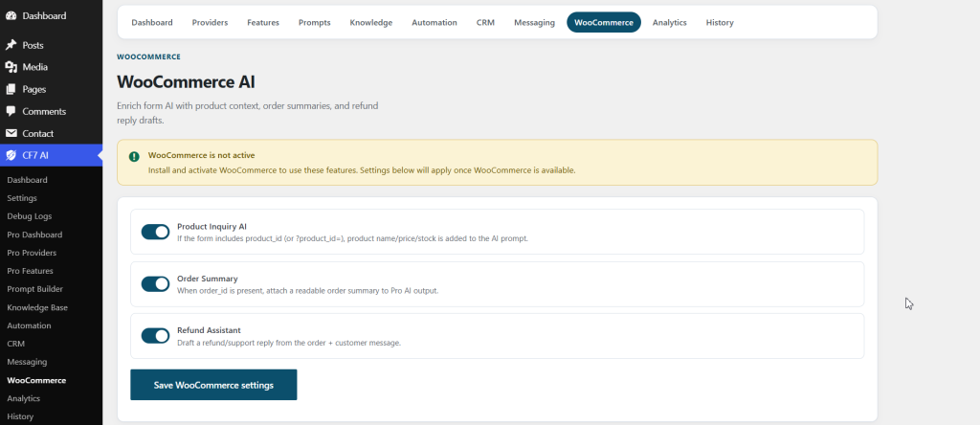Click the Contact envelope icon

(x=11, y=133)
